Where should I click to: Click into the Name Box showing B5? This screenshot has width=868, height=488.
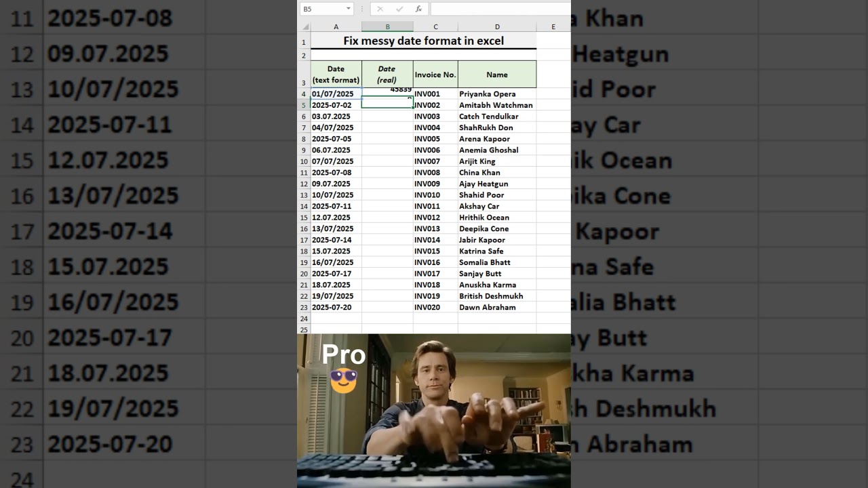(323, 9)
